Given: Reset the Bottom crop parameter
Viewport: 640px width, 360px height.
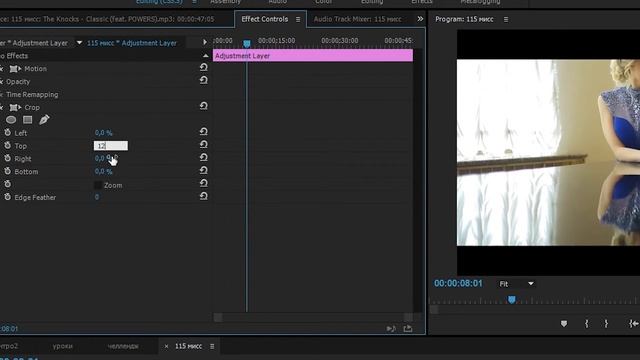Looking at the screenshot, I should tap(203, 171).
